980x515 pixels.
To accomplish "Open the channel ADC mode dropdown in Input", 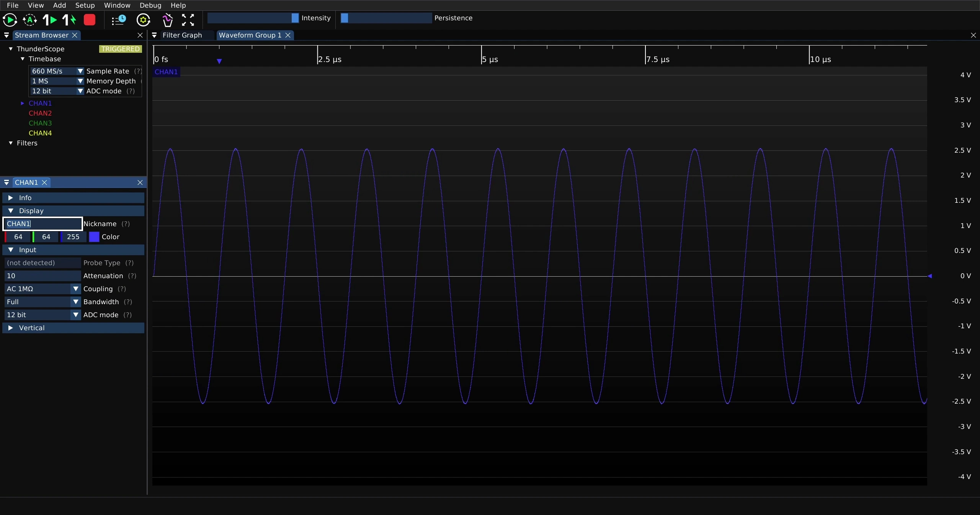I will (x=42, y=315).
